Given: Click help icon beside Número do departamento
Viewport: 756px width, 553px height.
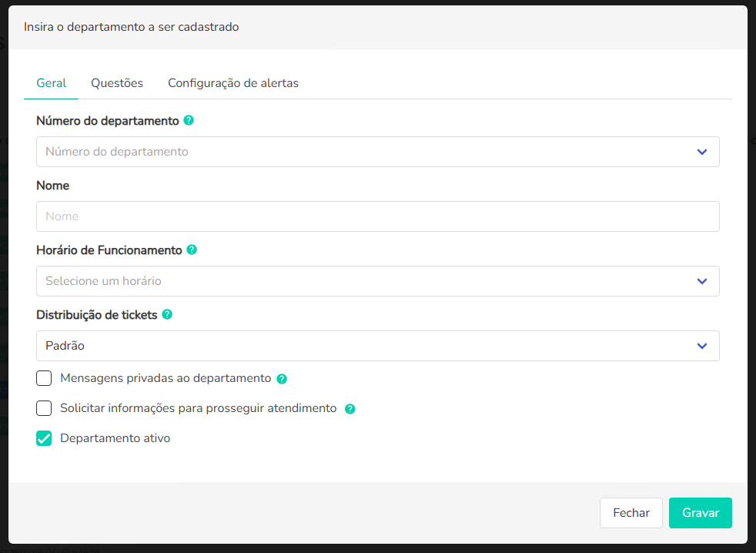Looking at the screenshot, I should coord(189,121).
